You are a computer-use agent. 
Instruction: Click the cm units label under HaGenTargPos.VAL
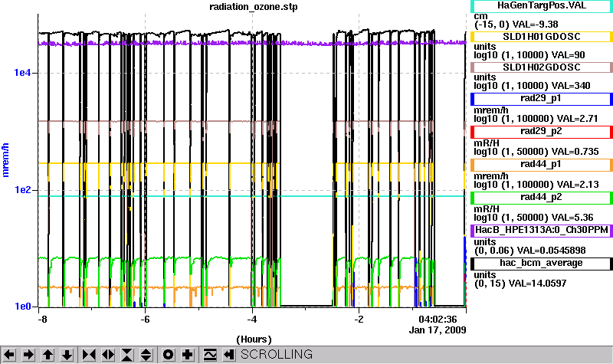click(x=480, y=16)
